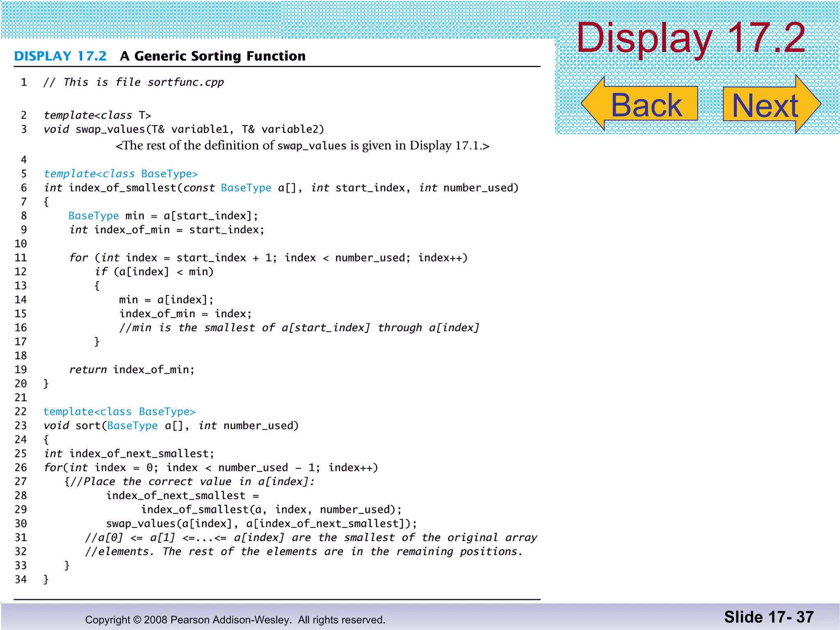Click the Back arrow button
This screenshot has width=840, height=630.
(x=640, y=104)
